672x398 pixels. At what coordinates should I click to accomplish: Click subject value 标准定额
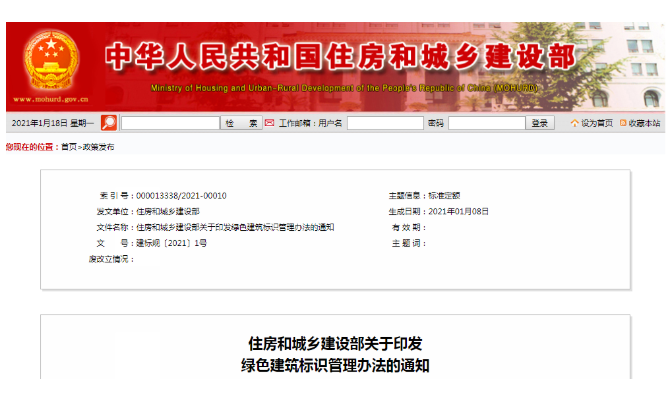pyautogui.click(x=444, y=196)
